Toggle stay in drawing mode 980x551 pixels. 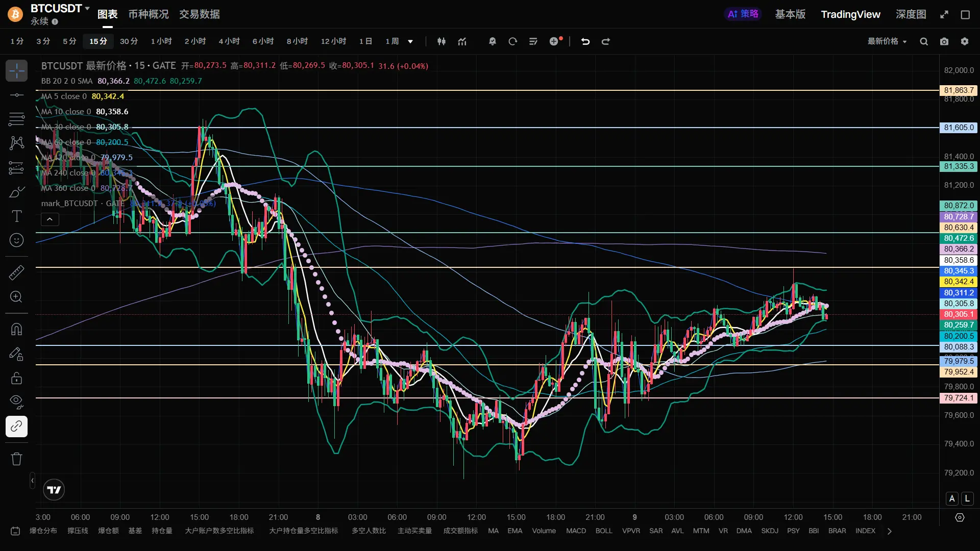click(x=16, y=354)
